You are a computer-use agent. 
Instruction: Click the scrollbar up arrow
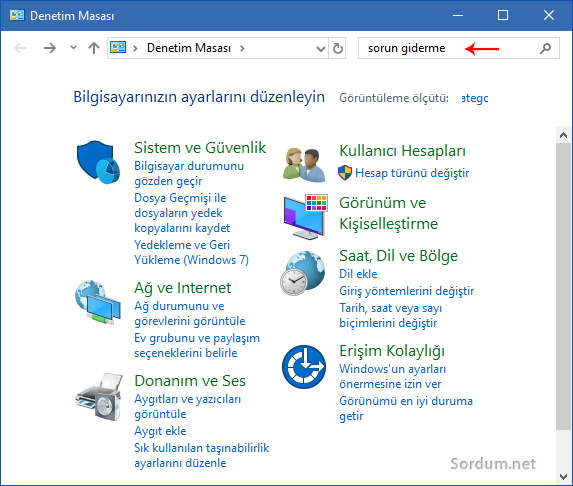pos(563,135)
